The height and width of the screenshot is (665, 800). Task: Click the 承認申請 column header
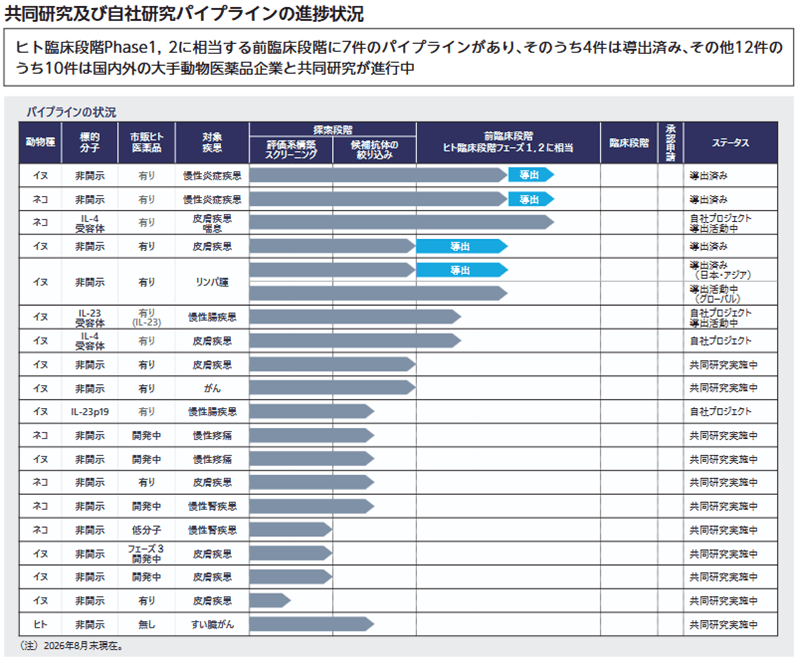tap(670, 142)
